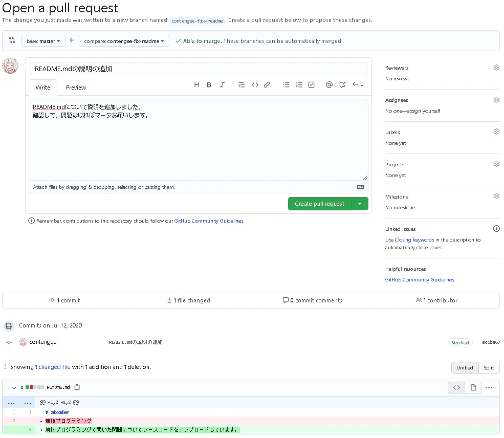Screen dimensions: 504x438
Task: Switch to the Preview tab
Action: coord(76,87)
